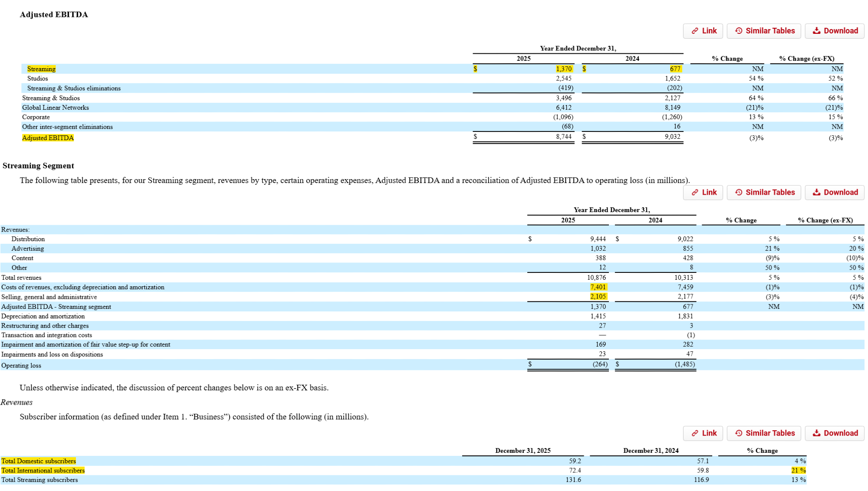Image resolution: width=868 pixels, height=491 pixels.
Task: Download the Adjusted EBITDA table
Action: [834, 31]
